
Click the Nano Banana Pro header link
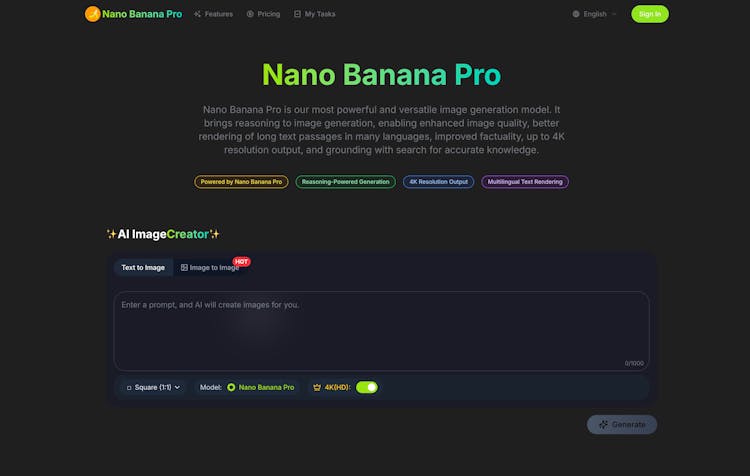pos(133,14)
